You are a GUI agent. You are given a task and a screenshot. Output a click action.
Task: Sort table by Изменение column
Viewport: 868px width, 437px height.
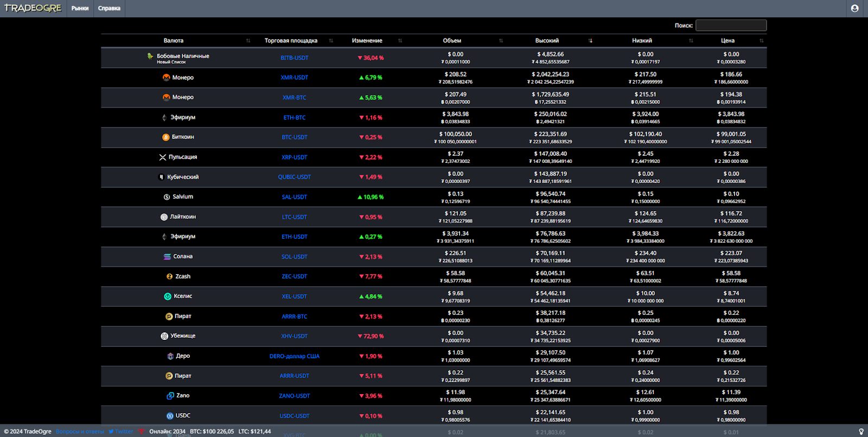[x=371, y=41]
